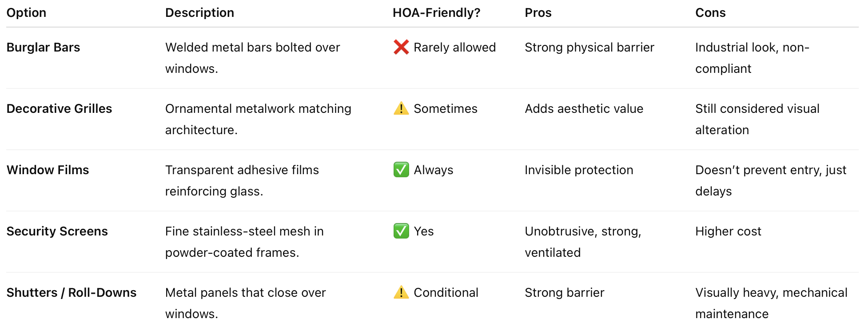Click the warning icon next to Sometimes
Image resolution: width=868 pixels, height=327 pixels.
pyautogui.click(x=401, y=108)
